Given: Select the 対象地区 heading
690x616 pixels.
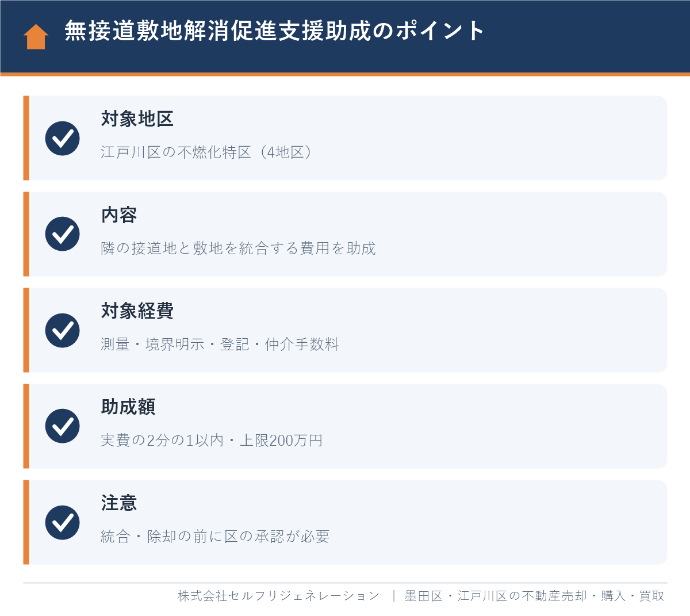Looking at the screenshot, I should [x=137, y=119].
